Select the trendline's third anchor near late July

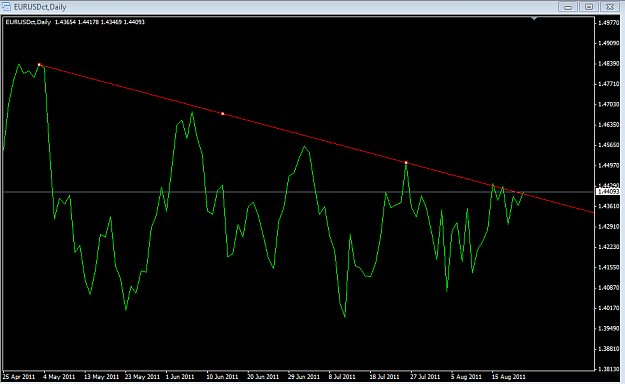406,163
